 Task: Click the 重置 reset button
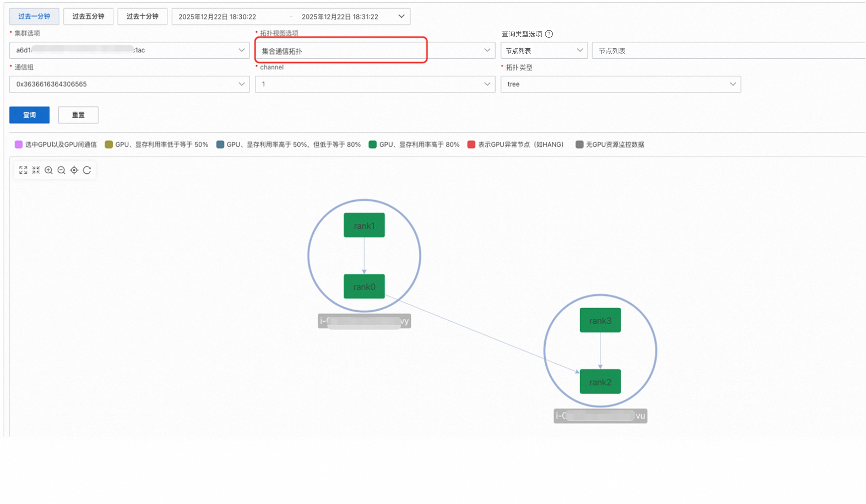78,115
